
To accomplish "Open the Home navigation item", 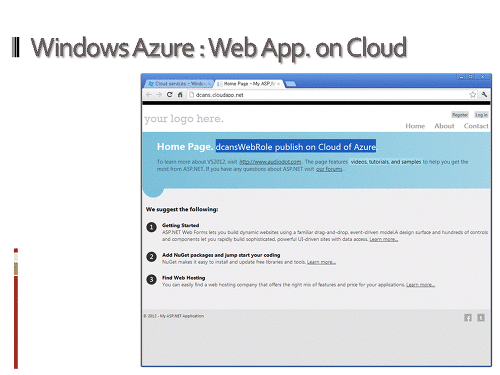I will [x=415, y=126].
